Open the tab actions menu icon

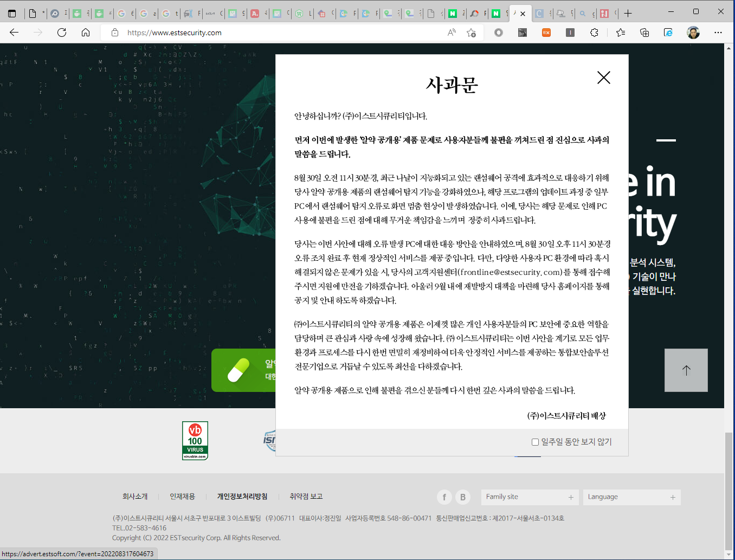click(12, 14)
